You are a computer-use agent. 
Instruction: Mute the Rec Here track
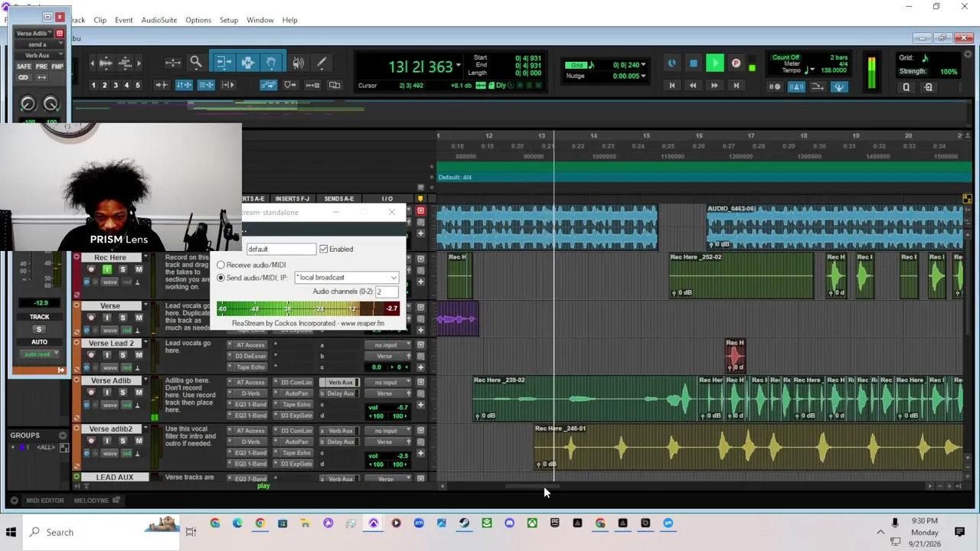click(139, 269)
